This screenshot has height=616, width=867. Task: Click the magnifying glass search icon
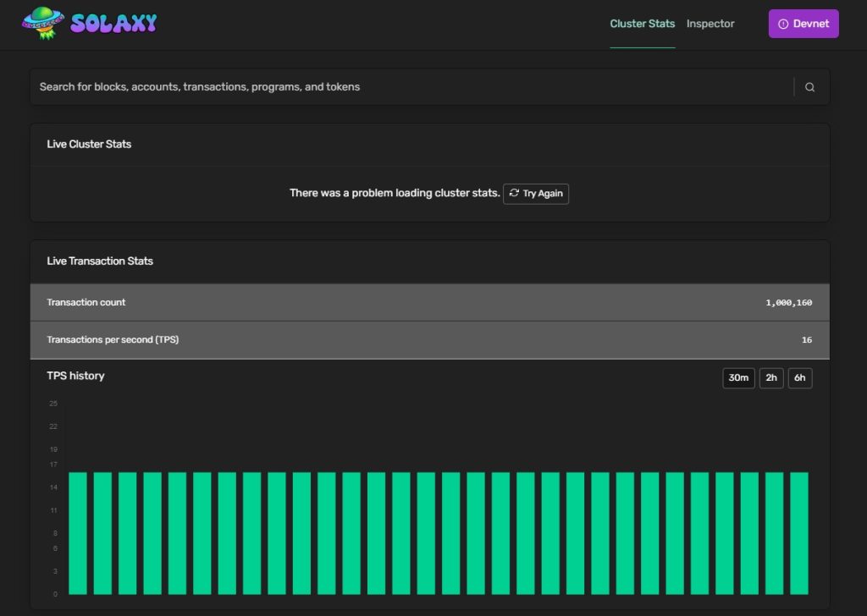(x=809, y=87)
